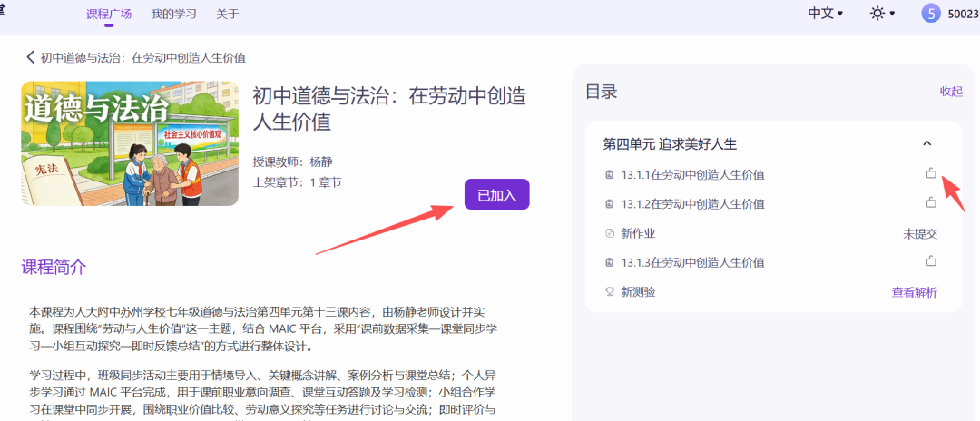980x421 pixels.
Task: Click the 已加入 button
Action: pos(497,194)
